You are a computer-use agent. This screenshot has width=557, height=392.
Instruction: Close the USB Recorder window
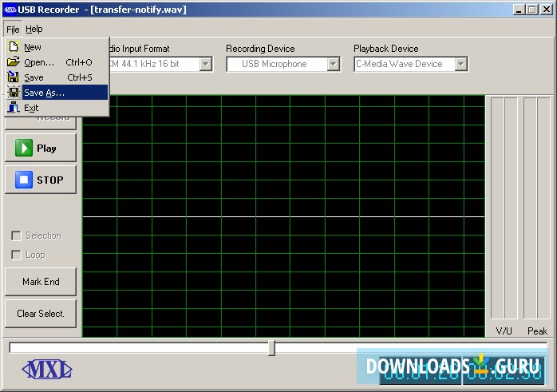(547, 10)
